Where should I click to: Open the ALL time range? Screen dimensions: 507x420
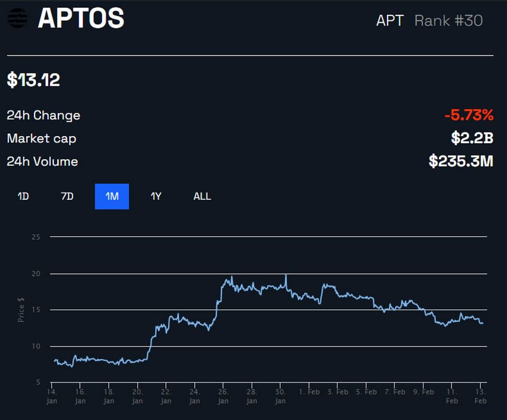[202, 196]
